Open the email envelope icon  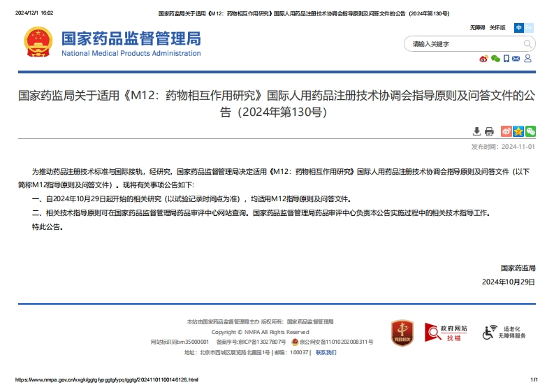pos(516,59)
